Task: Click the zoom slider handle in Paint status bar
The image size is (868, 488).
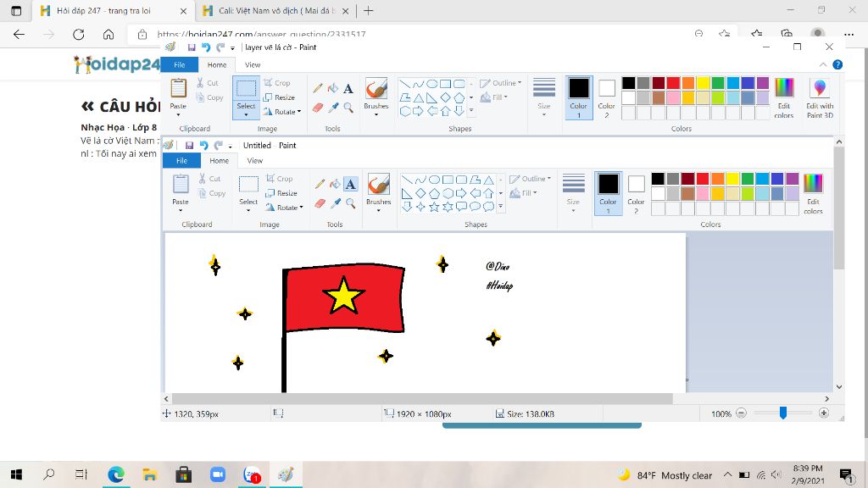Action: coord(782,413)
